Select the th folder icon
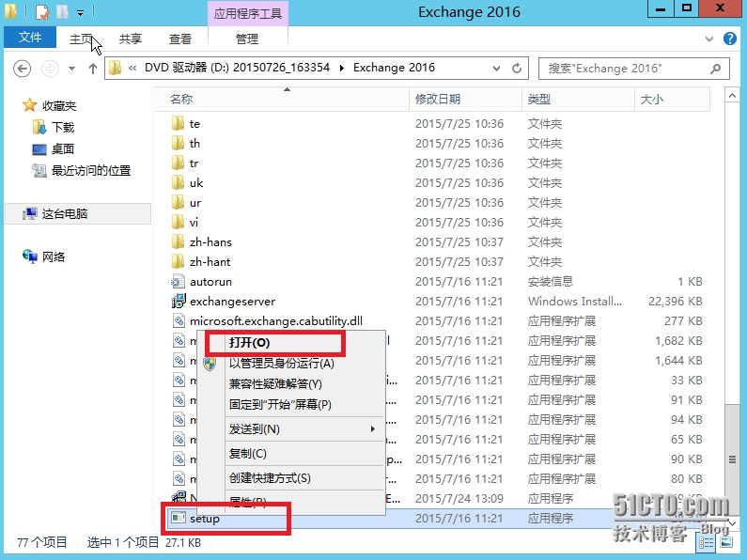 179,144
